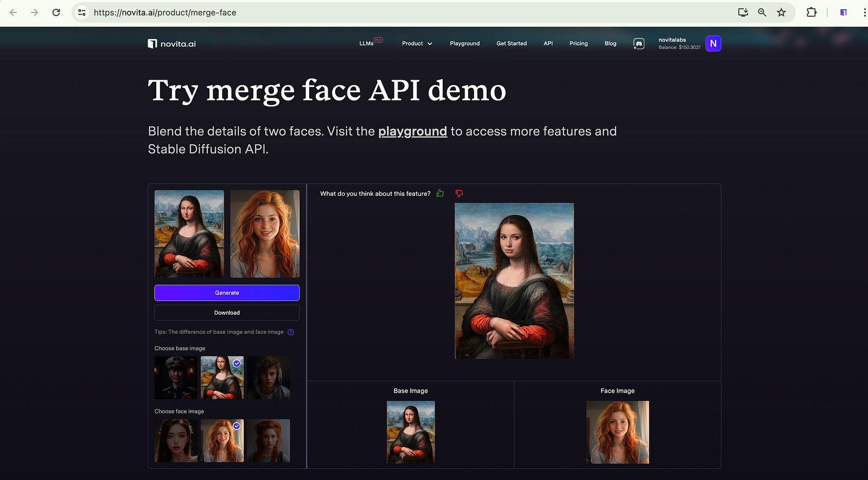The width and height of the screenshot is (868, 480).
Task: Select the dark-haired woman face image
Action: point(176,440)
